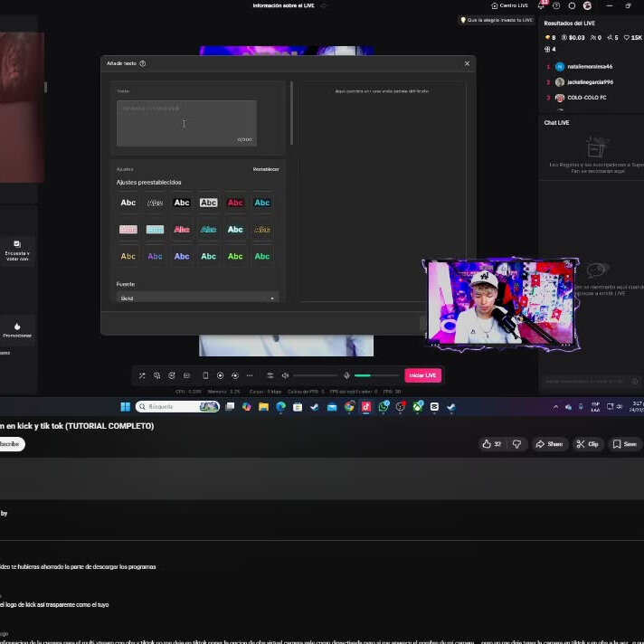Click the help icon beside Añadir texto

[x=143, y=63]
